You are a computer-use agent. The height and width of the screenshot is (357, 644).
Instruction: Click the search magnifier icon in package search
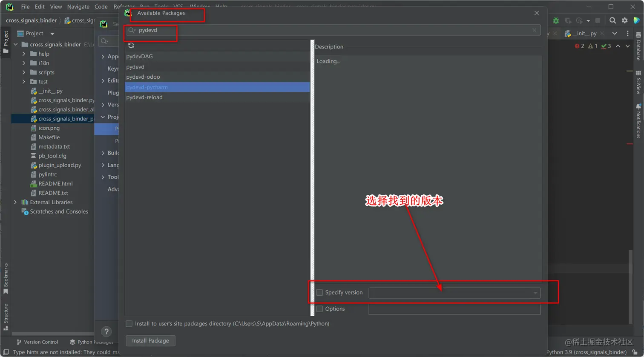132,30
